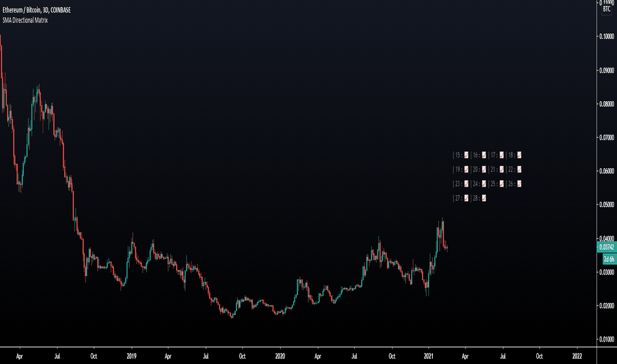Screen dimensions: 617x364
Task: Click the Ethereum / Bitcoin, 3D, COINBASE title
Action: 36,10
